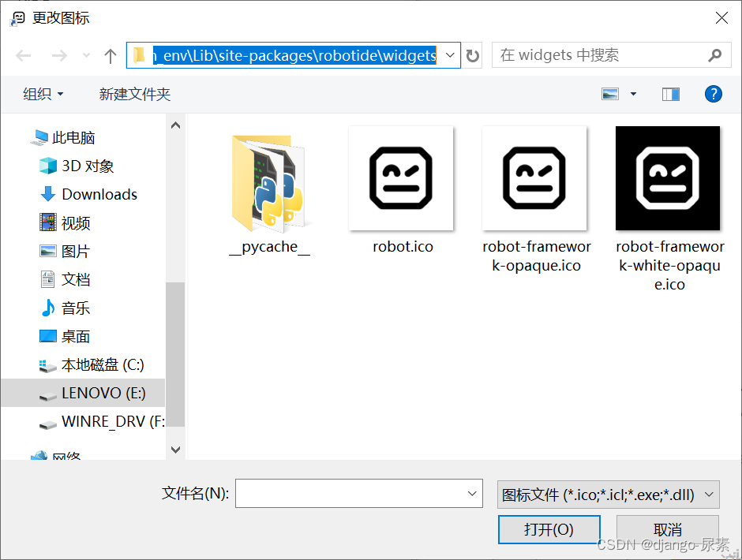The width and height of the screenshot is (742, 560).
Task: Click 新建文件夹 button
Action: [x=135, y=94]
